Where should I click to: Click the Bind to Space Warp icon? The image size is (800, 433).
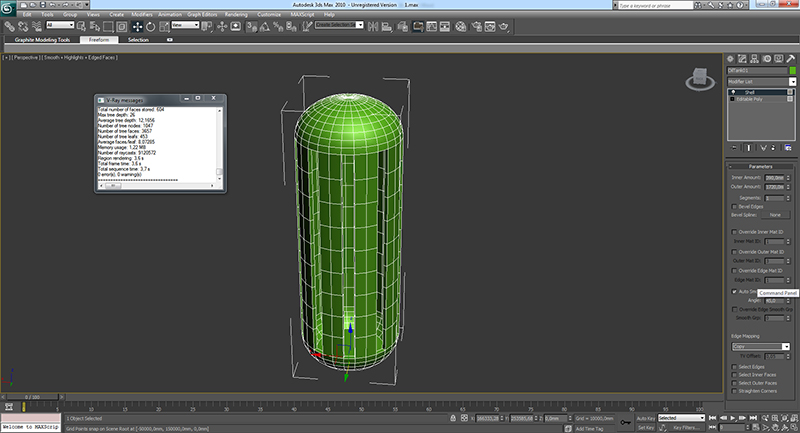tap(37, 26)
